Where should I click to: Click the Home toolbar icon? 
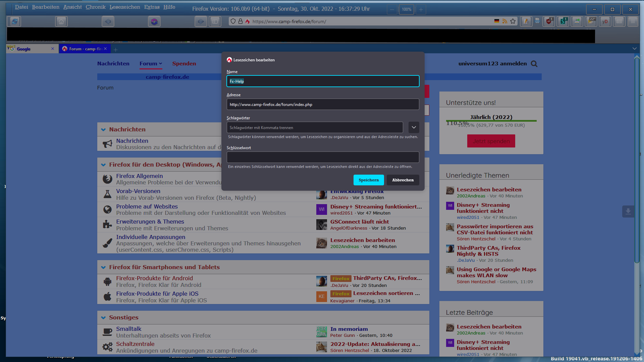point(61,21)
